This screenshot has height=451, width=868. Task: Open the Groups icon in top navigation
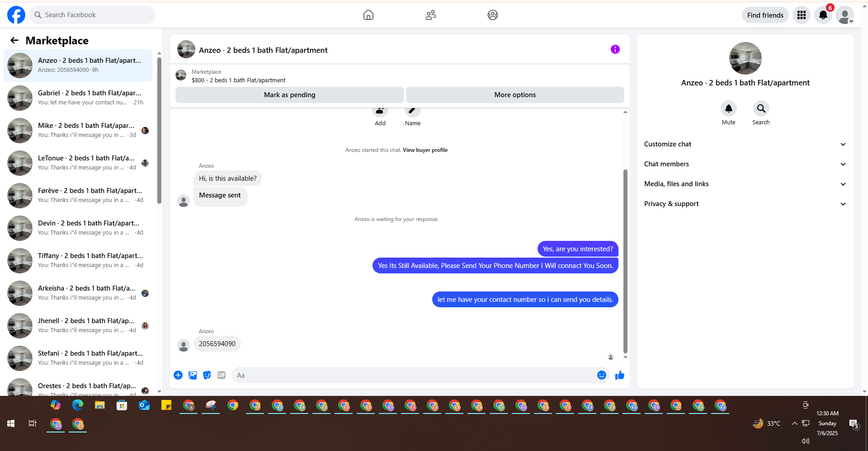pos(493,15)
